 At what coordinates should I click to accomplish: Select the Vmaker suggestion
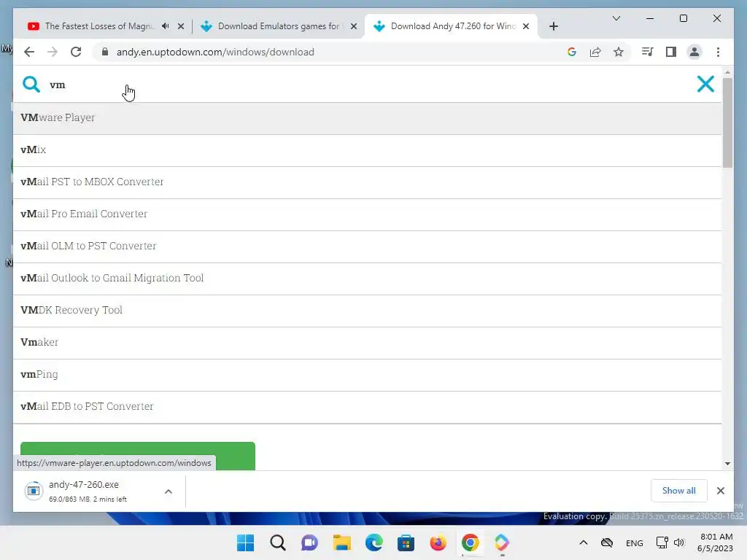[x=367, y=343]
